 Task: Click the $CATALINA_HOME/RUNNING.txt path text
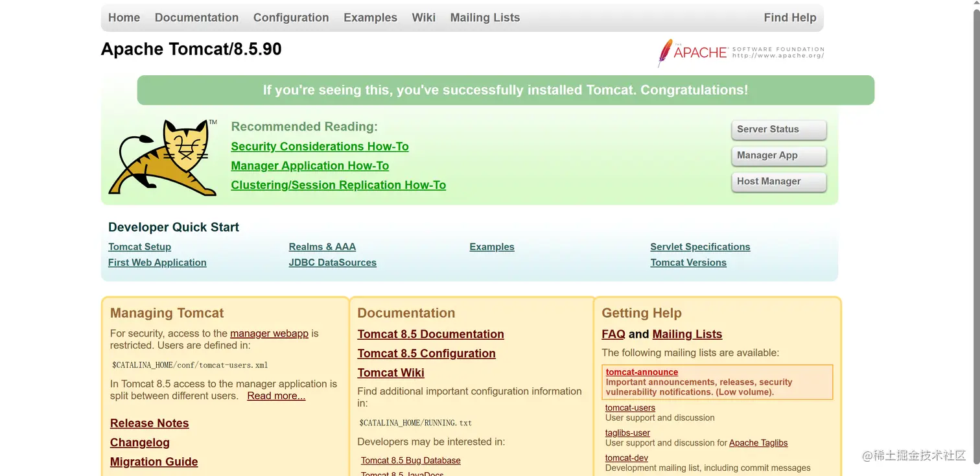pyautogui.click(x=415, y=423)
